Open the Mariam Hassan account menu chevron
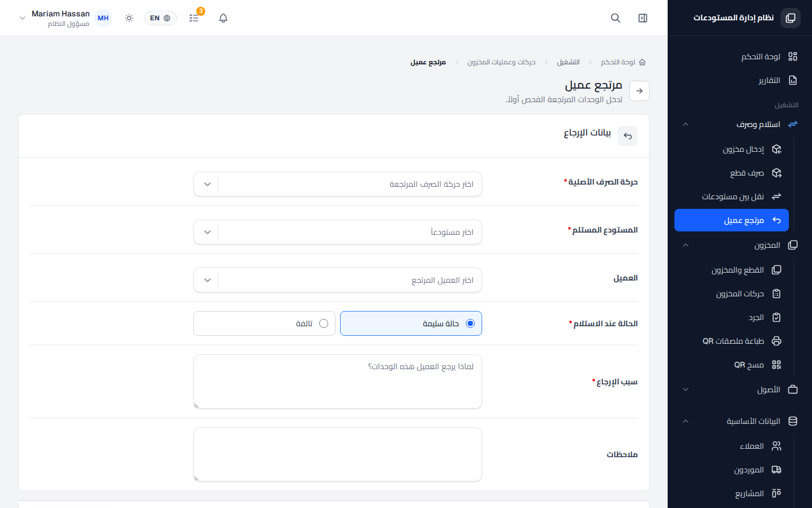 (23, 18)
